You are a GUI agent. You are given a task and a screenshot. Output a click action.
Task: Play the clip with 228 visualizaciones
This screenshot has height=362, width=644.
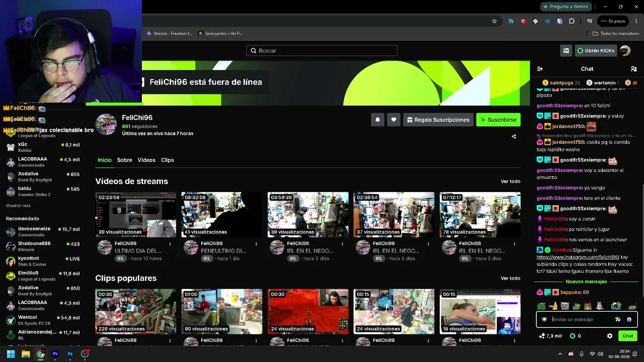136,312
